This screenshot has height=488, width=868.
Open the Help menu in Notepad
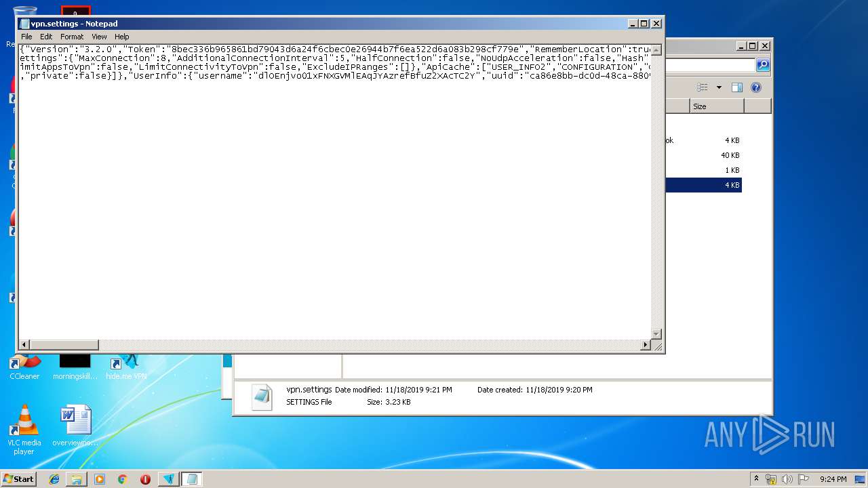[121, 37]
